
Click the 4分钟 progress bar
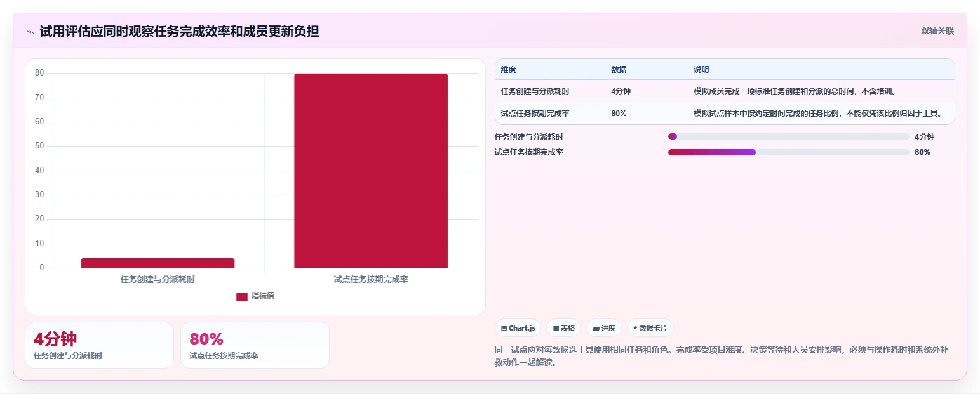coord(788,136)
